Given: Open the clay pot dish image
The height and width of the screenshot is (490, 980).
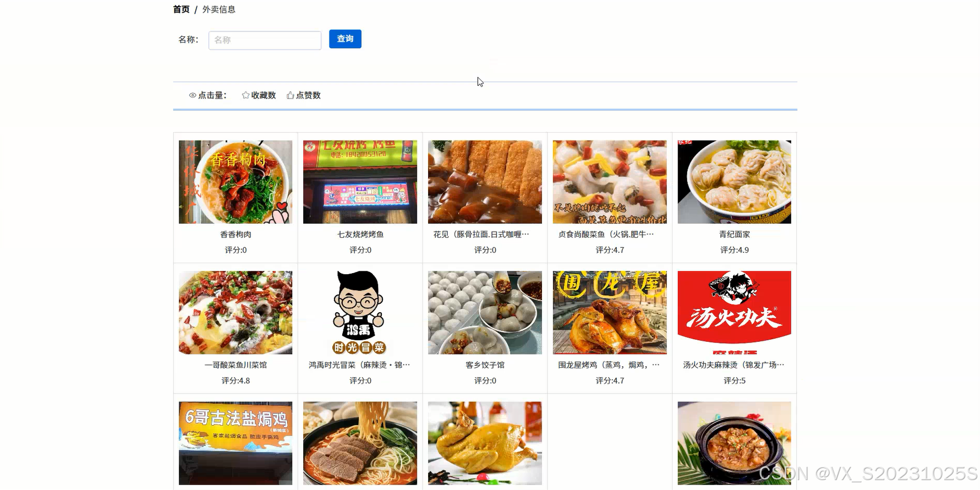Looking at the screenshot, I should pyautogui.click(x=735, y=443).
